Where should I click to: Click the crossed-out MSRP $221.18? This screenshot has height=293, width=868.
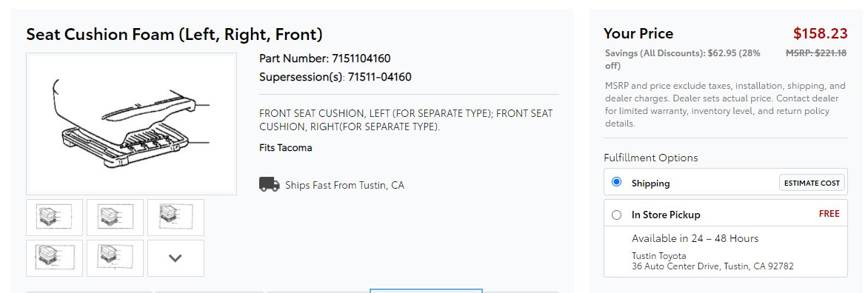(x=816, y=53)
